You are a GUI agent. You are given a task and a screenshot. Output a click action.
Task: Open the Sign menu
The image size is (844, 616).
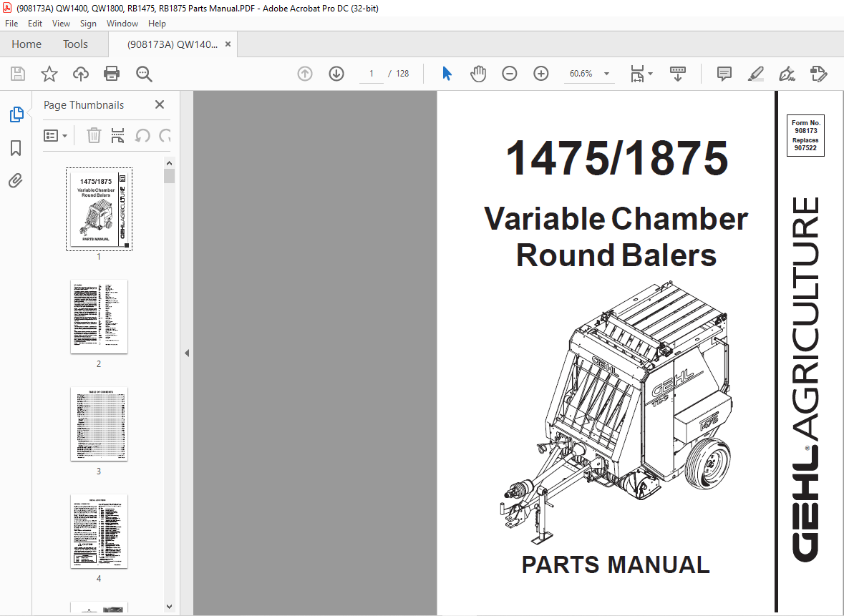[88, 24]
